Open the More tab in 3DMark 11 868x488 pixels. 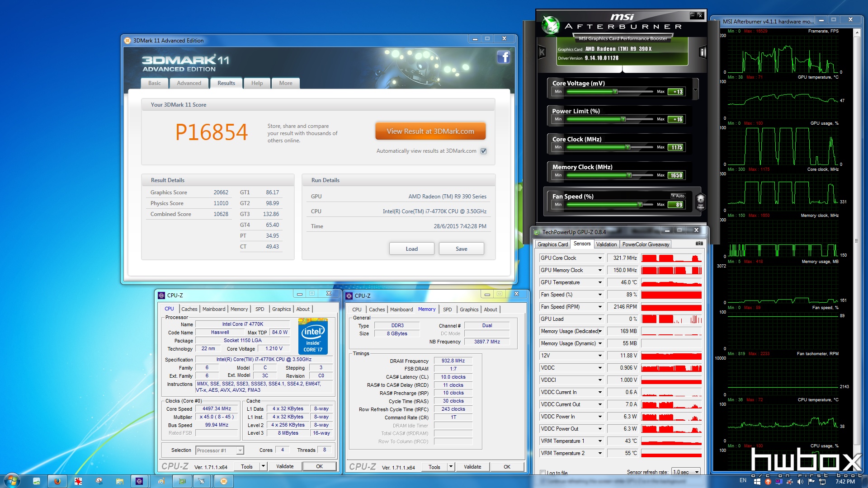pos(286,83)
